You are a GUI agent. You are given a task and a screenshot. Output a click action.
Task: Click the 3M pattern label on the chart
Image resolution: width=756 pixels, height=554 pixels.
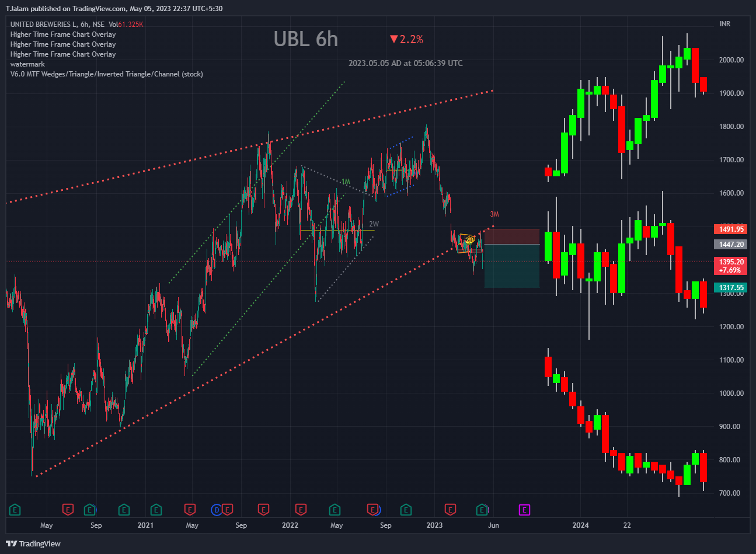click(x=494, y=214)
